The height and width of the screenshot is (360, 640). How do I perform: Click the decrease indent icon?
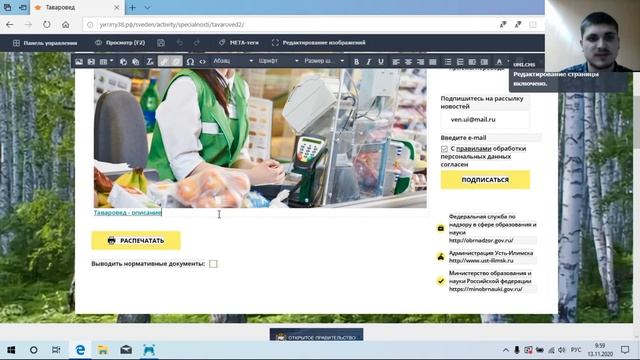(x=472, y=62)
